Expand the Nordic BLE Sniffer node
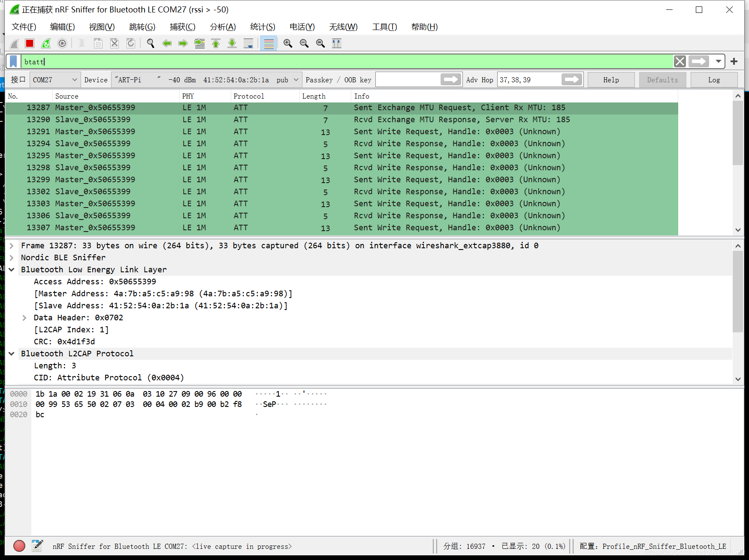This screenshot has height=560, width=749. [x=12, y=258]
